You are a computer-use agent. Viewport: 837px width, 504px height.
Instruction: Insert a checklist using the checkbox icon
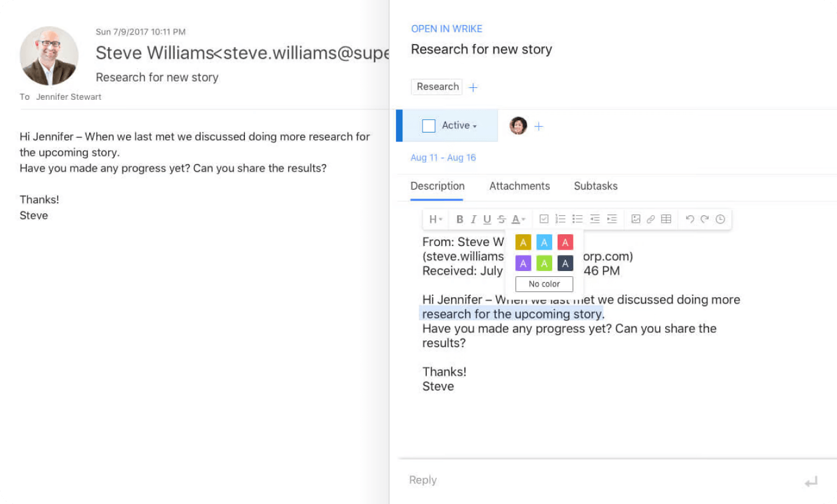coord(543,219)
